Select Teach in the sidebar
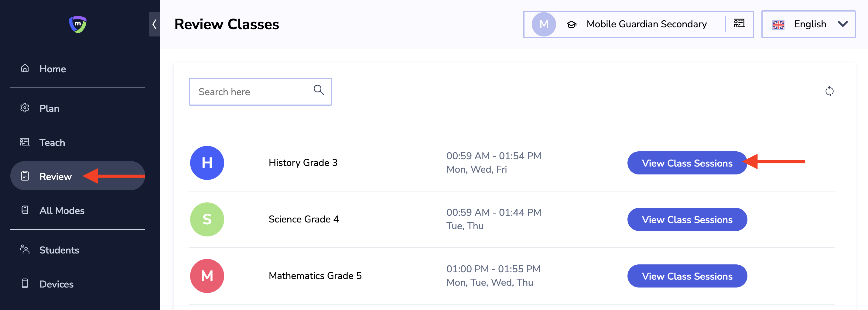The height and width of the screenshot is (310, 868). point(52,142)
